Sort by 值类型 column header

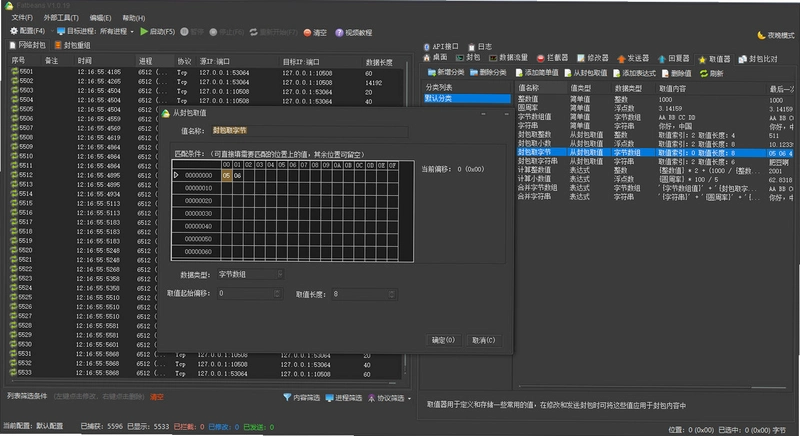click(x=580, y=88)
